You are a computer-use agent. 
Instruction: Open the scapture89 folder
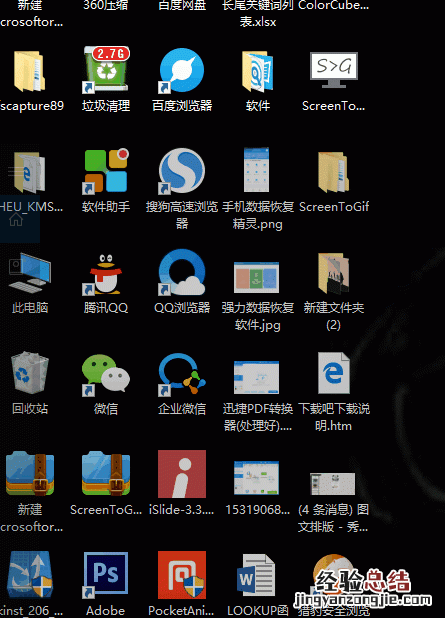tap(30, 71)
